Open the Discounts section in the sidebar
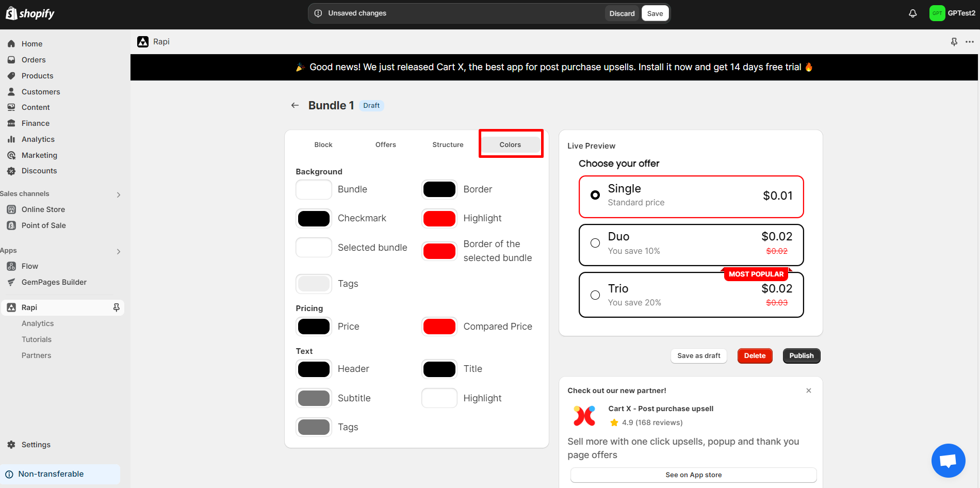 point(39,171)
